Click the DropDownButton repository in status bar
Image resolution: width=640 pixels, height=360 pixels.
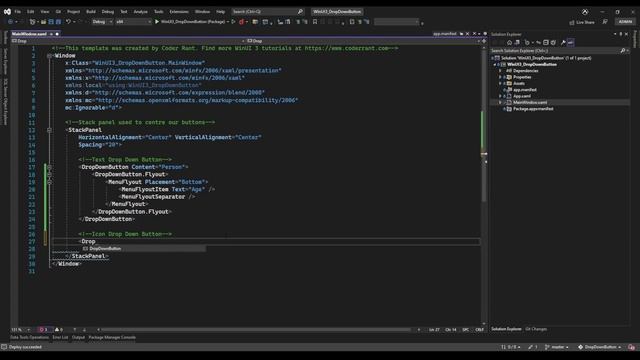600,347
